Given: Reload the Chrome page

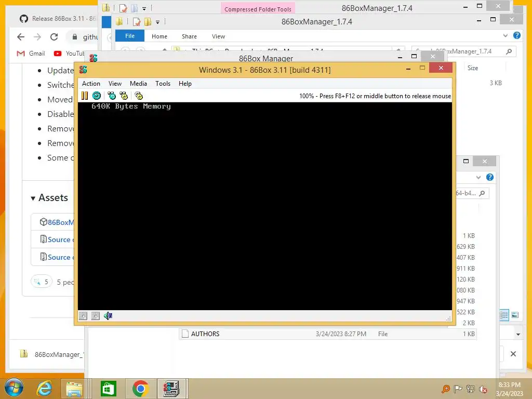Looking at the screenshot, I should 54,37.
